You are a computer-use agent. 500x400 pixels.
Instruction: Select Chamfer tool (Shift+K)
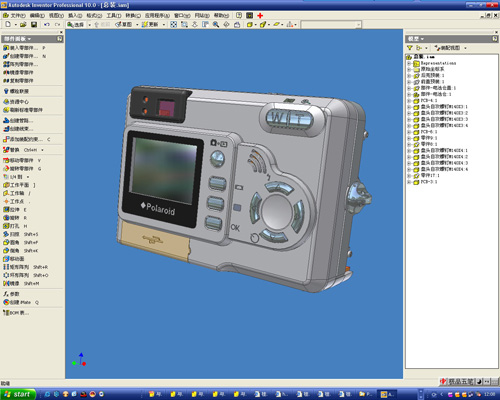tap(21, 251)
